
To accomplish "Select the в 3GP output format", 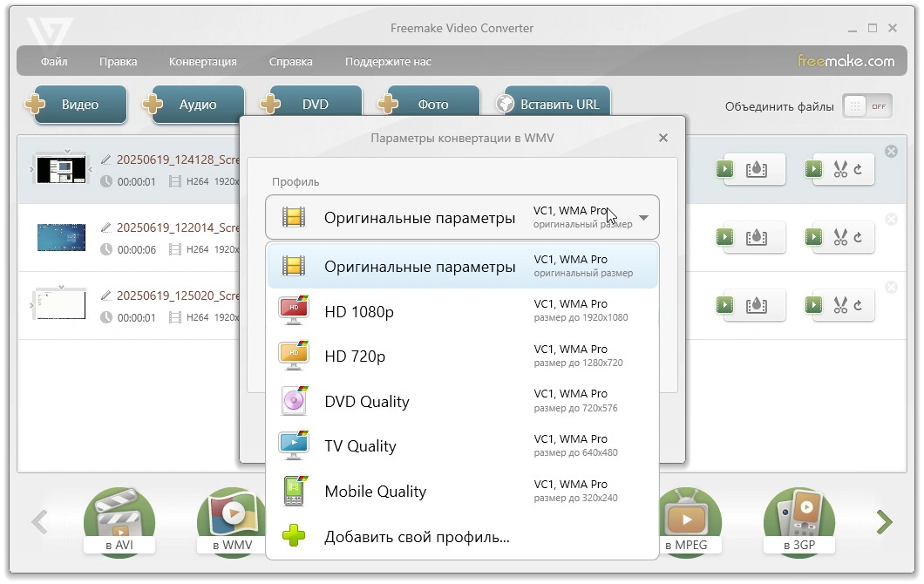I will point(799,521).
